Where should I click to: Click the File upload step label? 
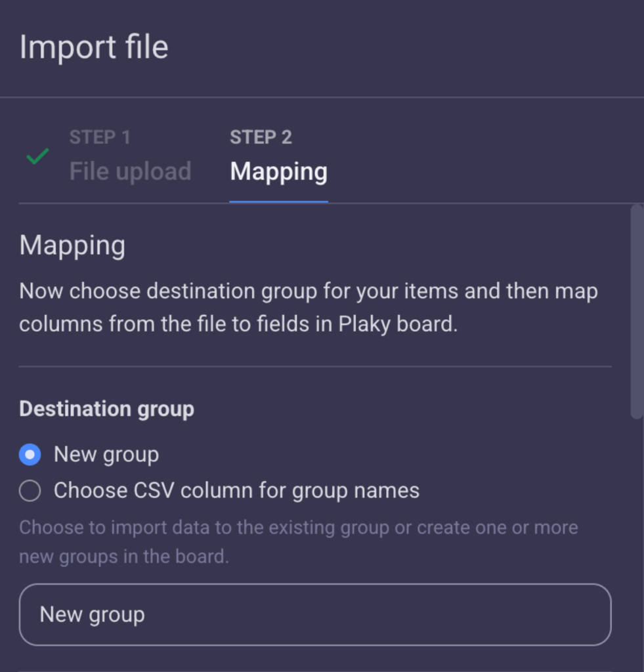(x=129, y=171)
